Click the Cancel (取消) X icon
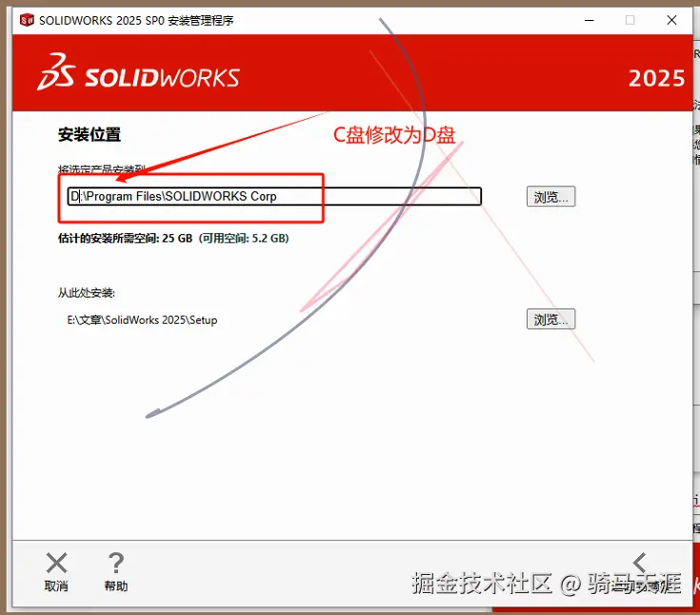The image size is (700, 615). coord(57,563)
